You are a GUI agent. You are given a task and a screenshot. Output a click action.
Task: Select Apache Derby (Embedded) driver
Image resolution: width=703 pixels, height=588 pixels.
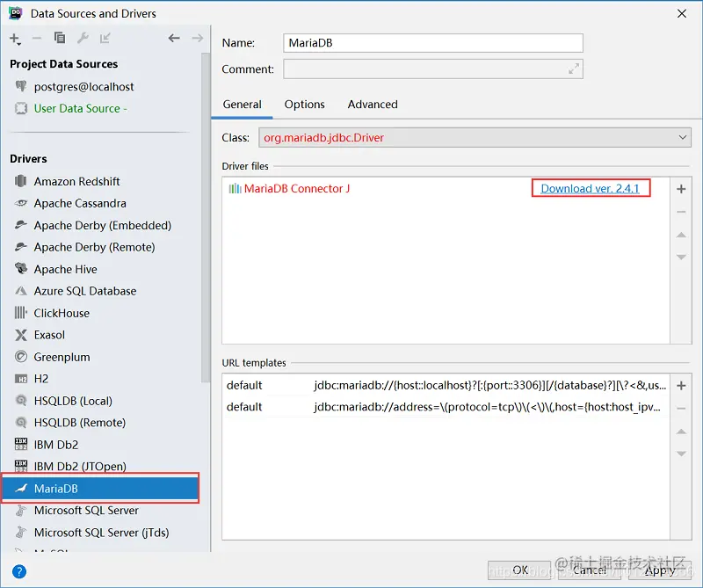[102, 225]
